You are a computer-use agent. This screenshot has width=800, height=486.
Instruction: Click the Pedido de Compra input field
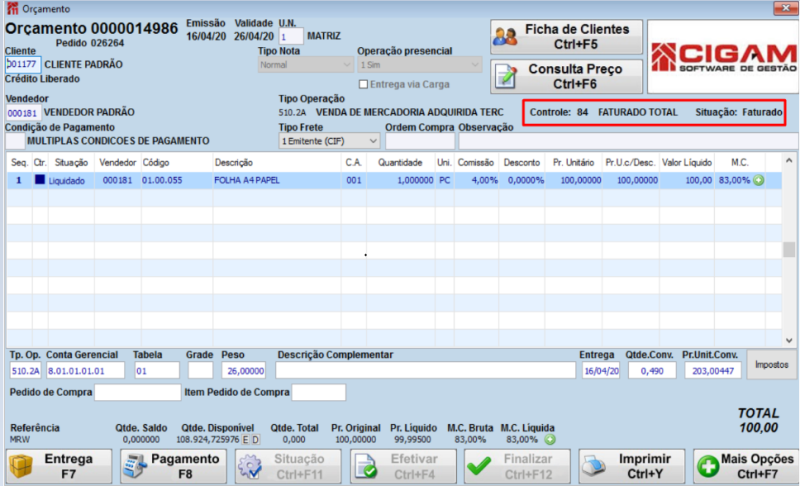[x=138, y=392]
